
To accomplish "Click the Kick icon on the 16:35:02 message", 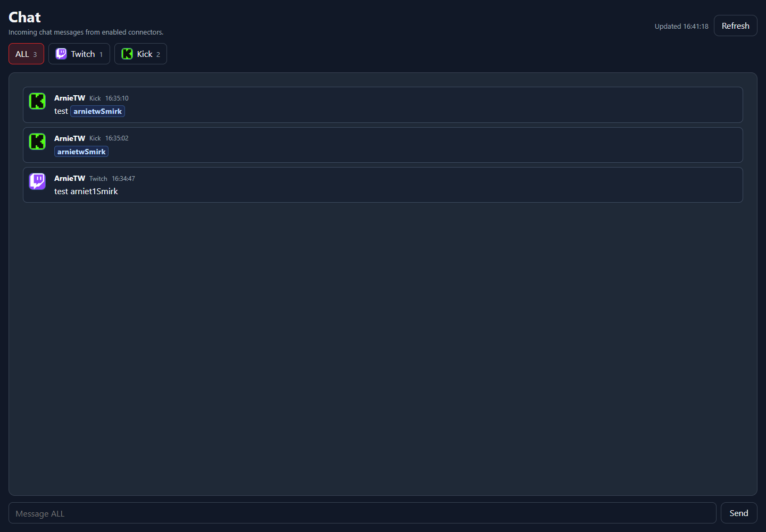I will [x=37, y=142].
